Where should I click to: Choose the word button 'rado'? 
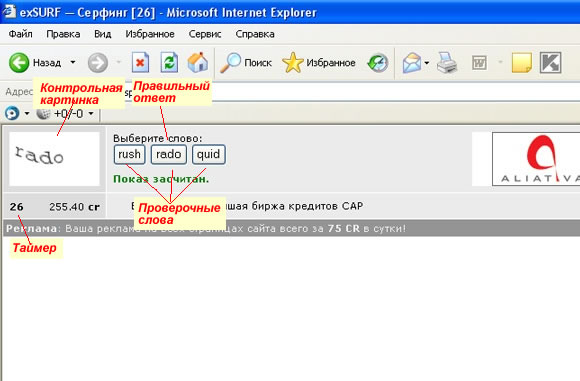[x=169, y=154]
